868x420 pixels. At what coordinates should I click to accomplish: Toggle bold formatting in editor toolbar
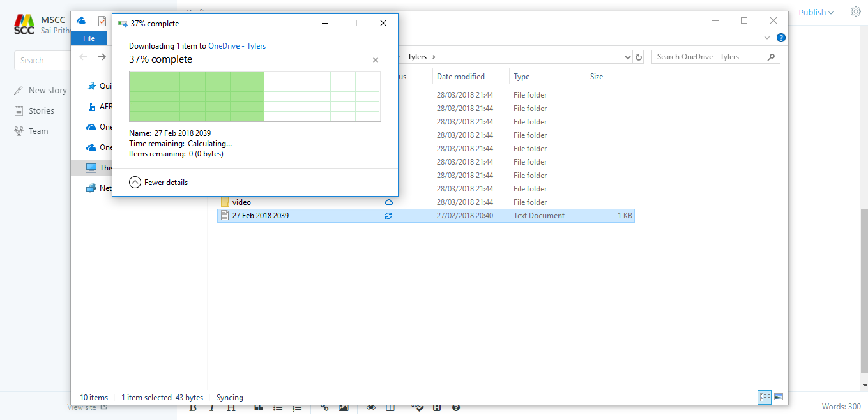click(193, 407)
